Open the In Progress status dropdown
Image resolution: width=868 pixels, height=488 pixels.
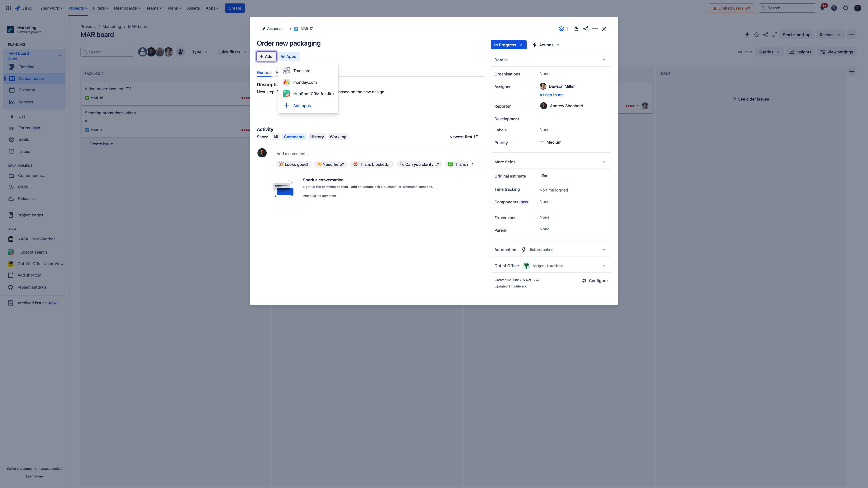[x=508, y=45]
